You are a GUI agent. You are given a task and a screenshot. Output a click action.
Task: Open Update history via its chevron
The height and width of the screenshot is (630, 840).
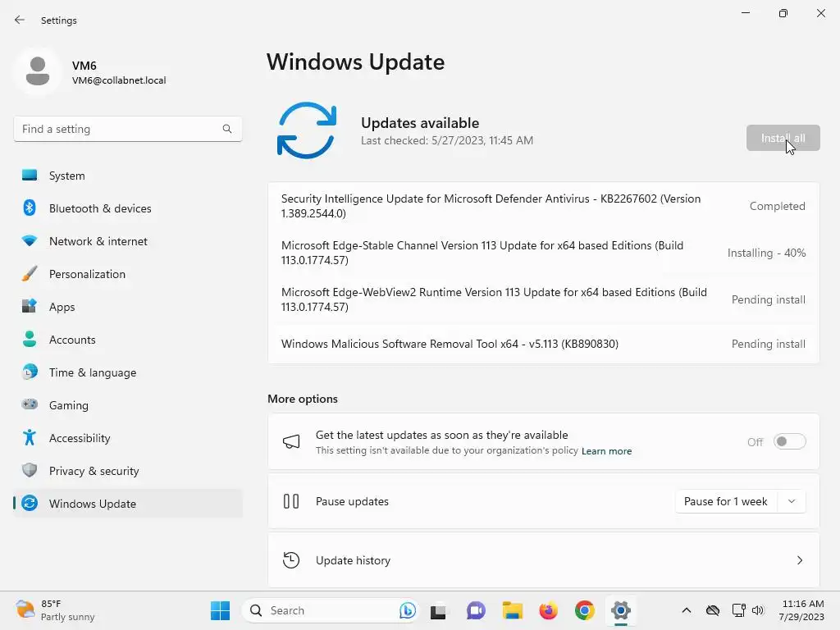click(x=799, y=560)
